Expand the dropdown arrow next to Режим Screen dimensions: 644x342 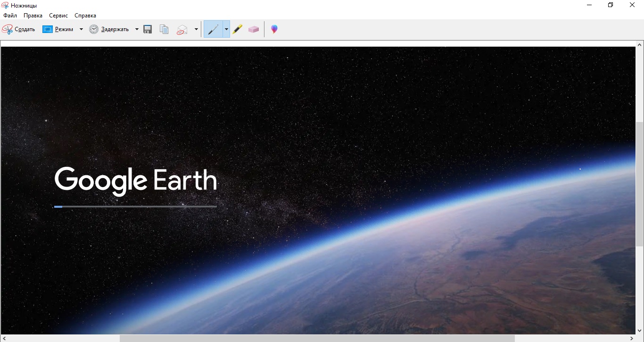[81, 29]
